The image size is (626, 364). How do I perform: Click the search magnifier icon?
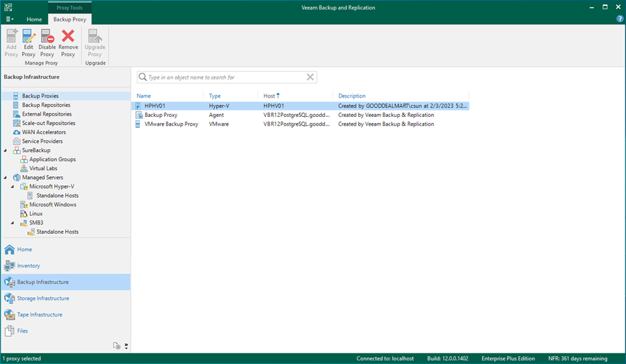coord(142,77)
